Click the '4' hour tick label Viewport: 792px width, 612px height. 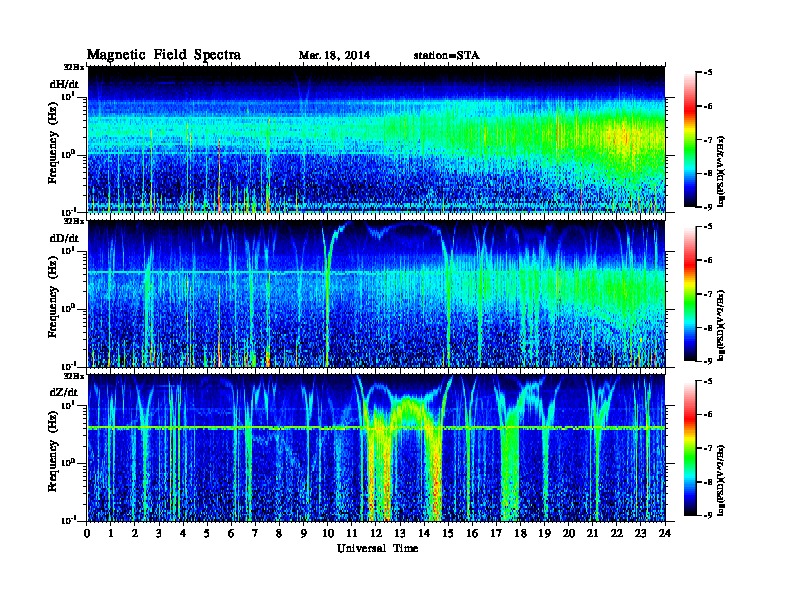(183, 533)
